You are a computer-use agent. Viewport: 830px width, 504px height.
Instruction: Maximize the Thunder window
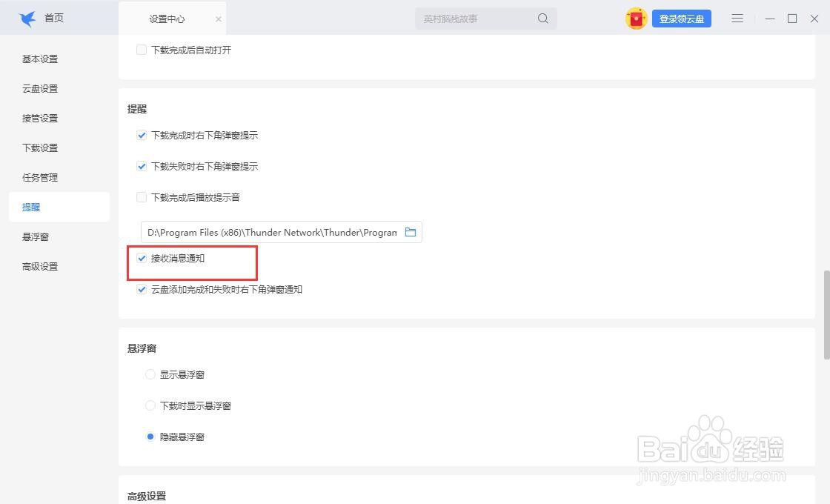click(792, 19)
